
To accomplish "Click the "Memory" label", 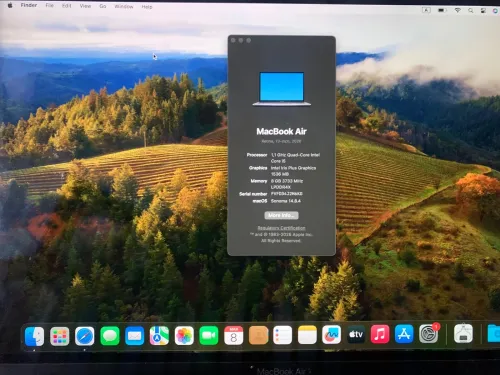I will [259, 181].
